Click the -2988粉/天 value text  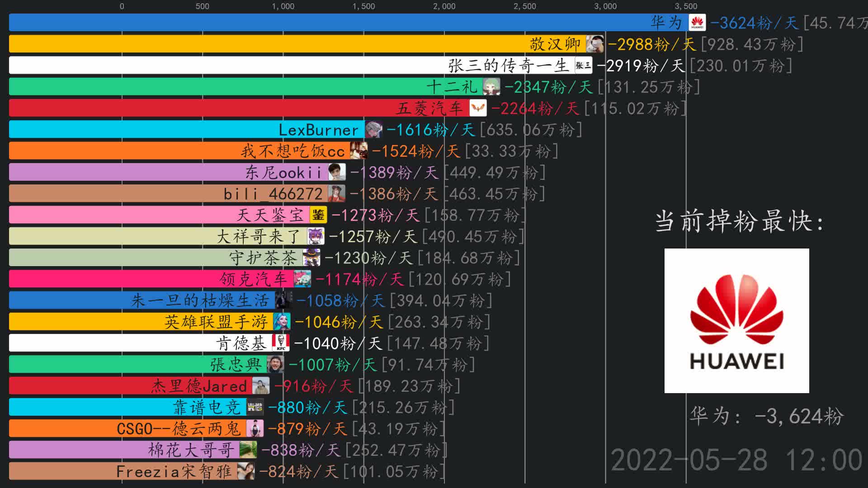(x=652, y=44)
